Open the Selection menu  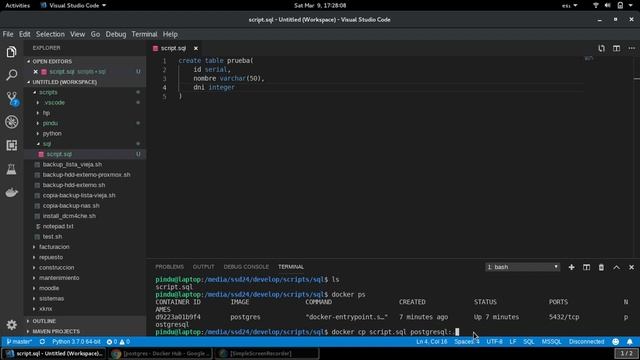point(50,34)
